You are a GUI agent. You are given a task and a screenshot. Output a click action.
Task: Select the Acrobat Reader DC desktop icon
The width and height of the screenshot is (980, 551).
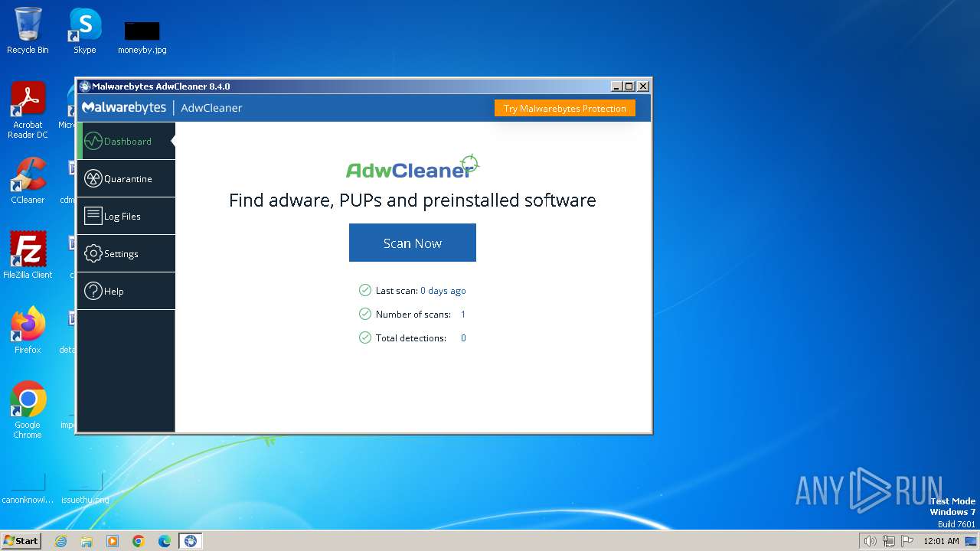(x=28, y=110)
